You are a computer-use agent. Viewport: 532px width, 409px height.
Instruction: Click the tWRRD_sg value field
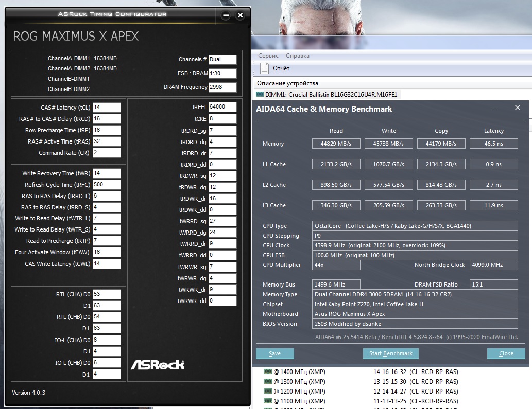tap(222, 221)
